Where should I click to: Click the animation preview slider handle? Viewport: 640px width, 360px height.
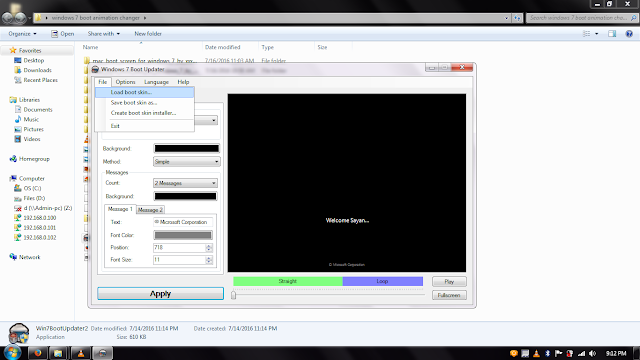233,295
